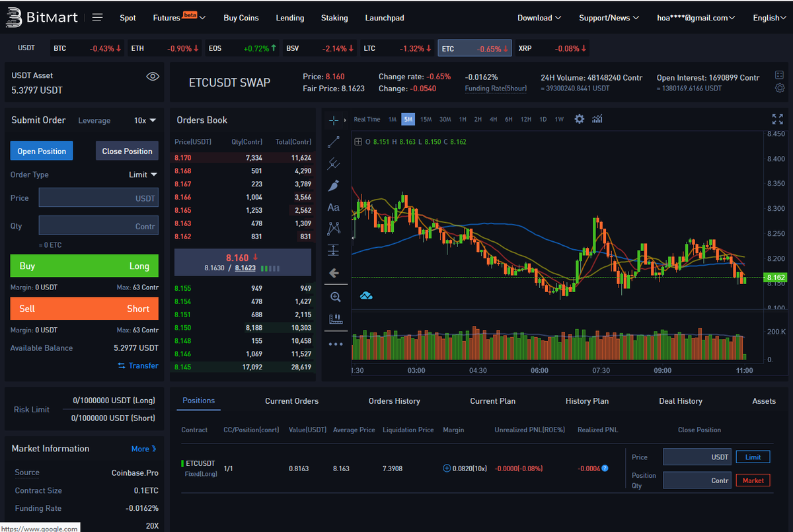The height and width of the screenshot is (532, 793).
Task: Click the Sell Short button
Action: [x=84, y=309]
